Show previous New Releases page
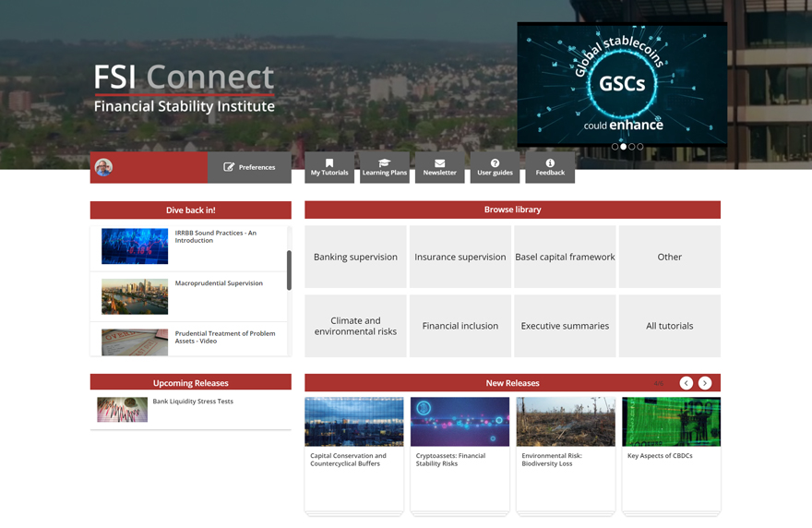Viewport: 812px width, 528px height. click(687, 383)
